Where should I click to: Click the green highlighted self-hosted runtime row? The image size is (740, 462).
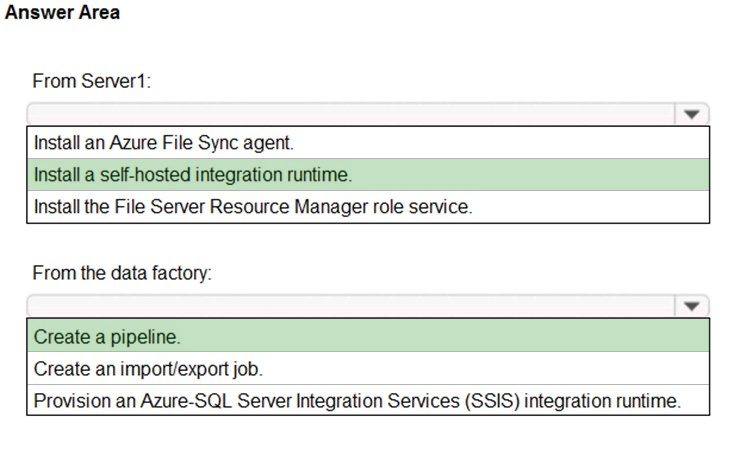pyautogui.click(x=368, y=175)
